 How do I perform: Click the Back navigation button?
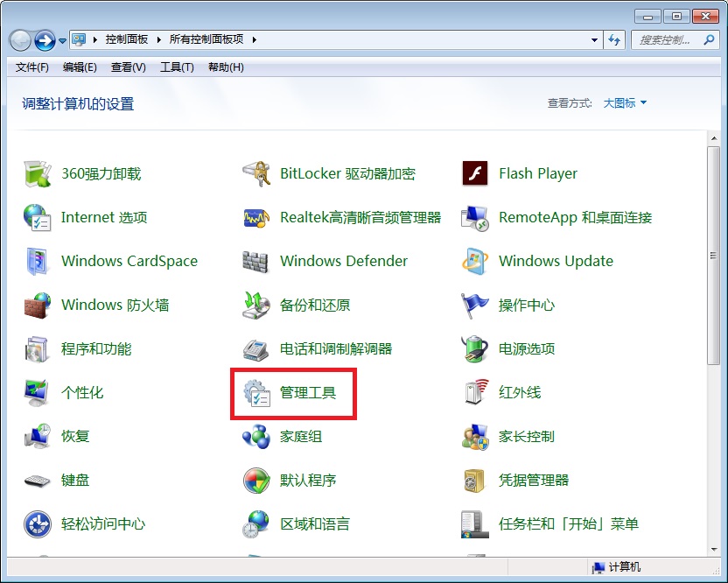pyautogui.click(x=19, y=39)
